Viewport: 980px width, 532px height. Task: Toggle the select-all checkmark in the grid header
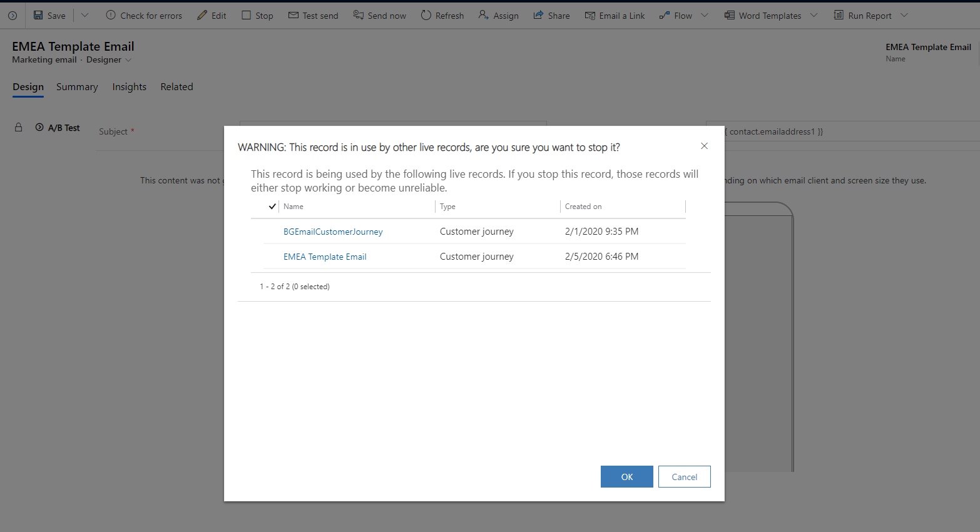(x=272, y=207)
